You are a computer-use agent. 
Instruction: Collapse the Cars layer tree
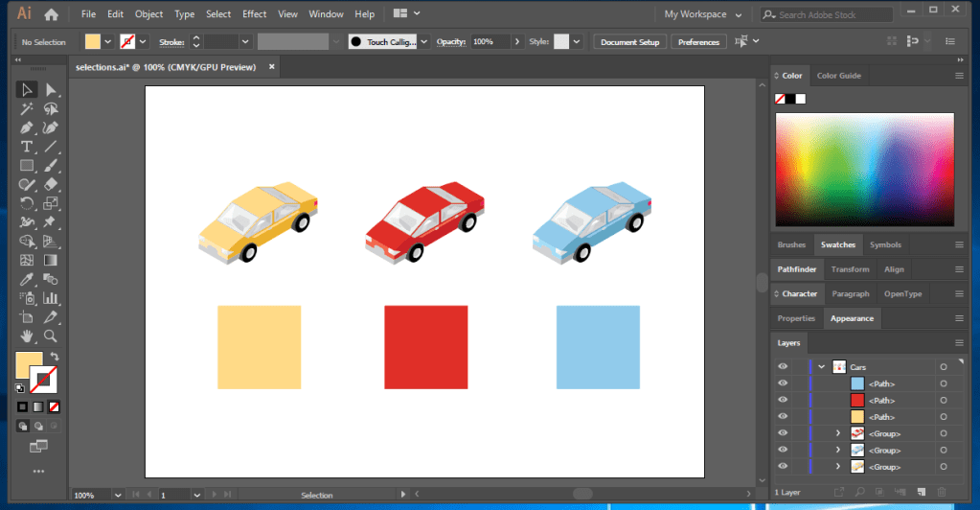coord(821,367)
